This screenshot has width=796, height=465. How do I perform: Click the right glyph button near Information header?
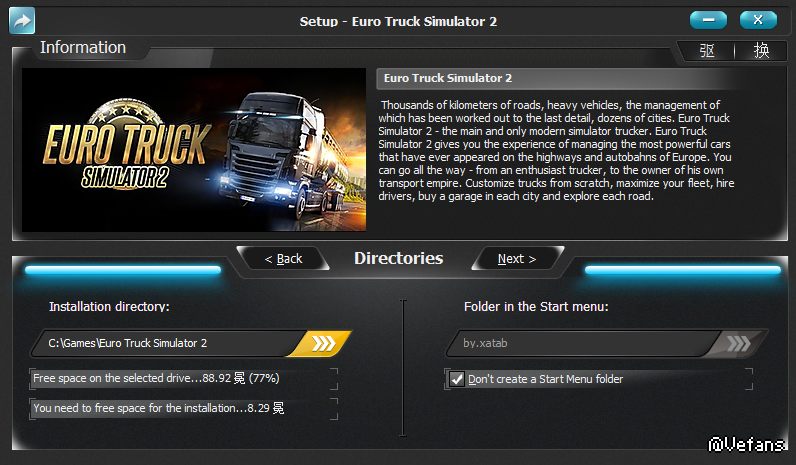761,50
